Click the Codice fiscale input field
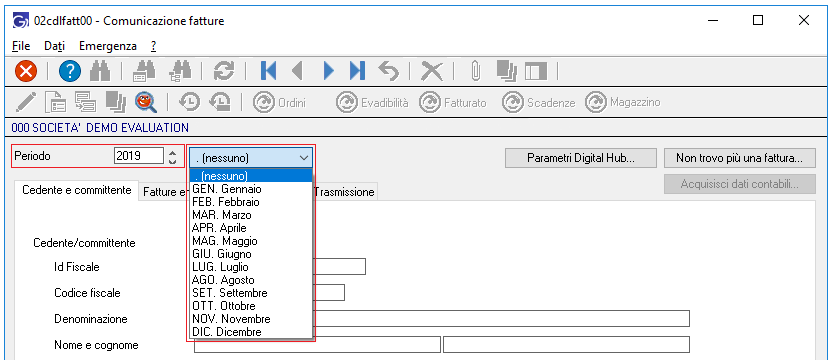Screen dimensions: 832x360 coord(329,293)
